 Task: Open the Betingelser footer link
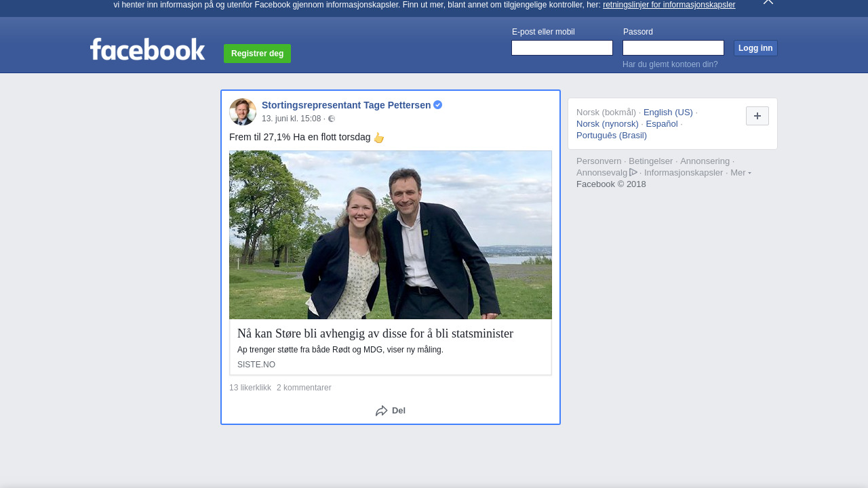pyautogui.click(x=651, y=161)
